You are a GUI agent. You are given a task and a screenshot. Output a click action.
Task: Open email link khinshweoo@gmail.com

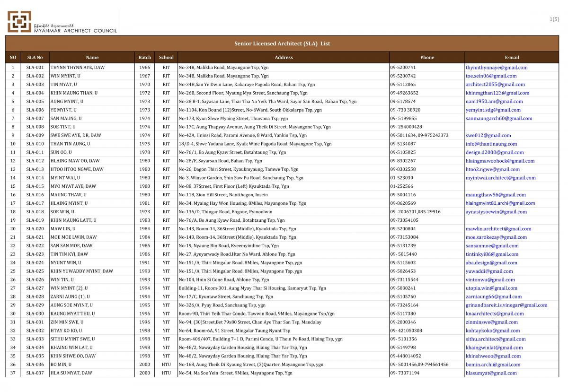[x=493, y=357]
